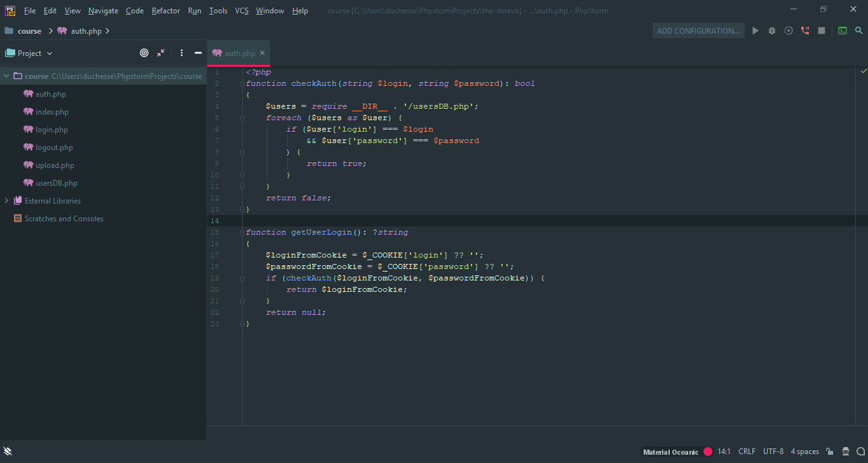The image size is (868, 463).
Task: Open index.php in project tree
Action: pos(52,111)
